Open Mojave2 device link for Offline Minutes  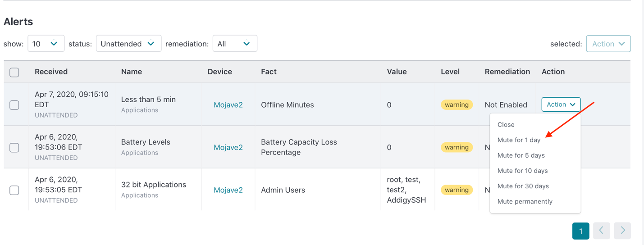228,105
